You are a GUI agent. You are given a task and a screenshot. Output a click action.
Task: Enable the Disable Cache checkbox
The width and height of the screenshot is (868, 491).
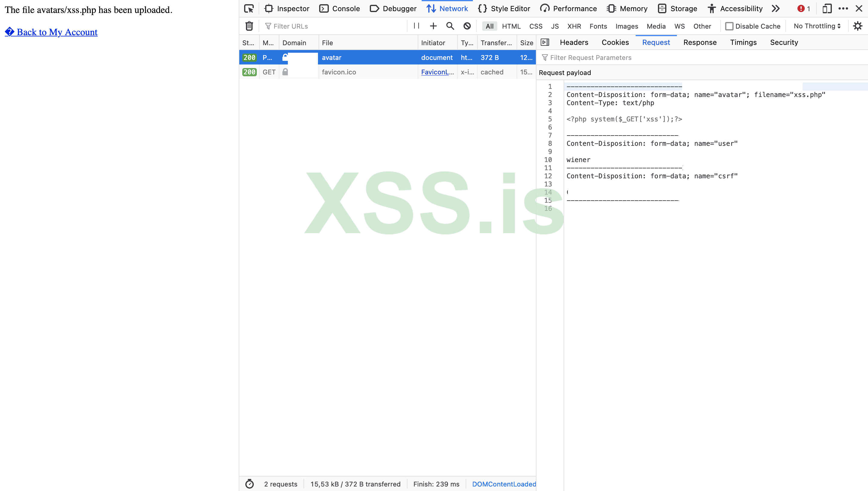730,26
